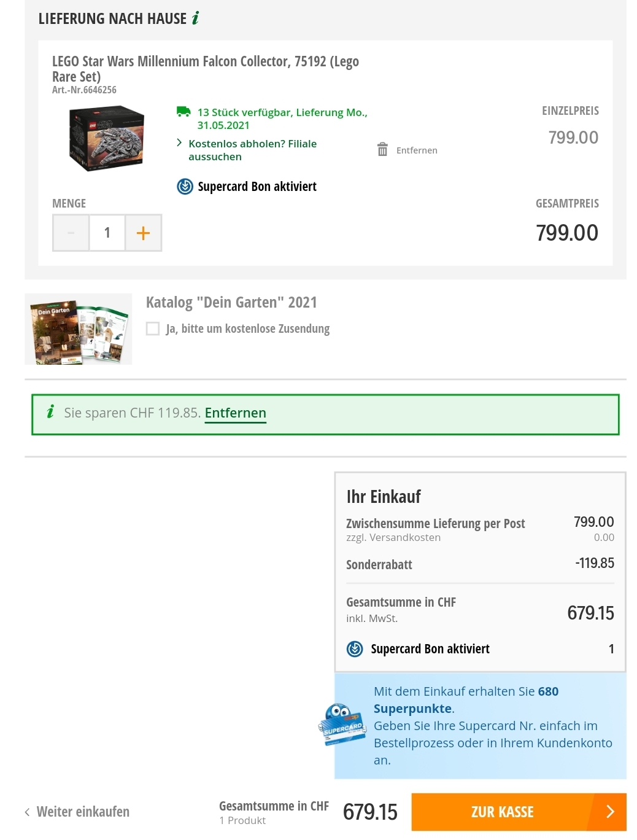Click the trash can remove icon
This screenshot has width=637, height=840.
[382, 150]
